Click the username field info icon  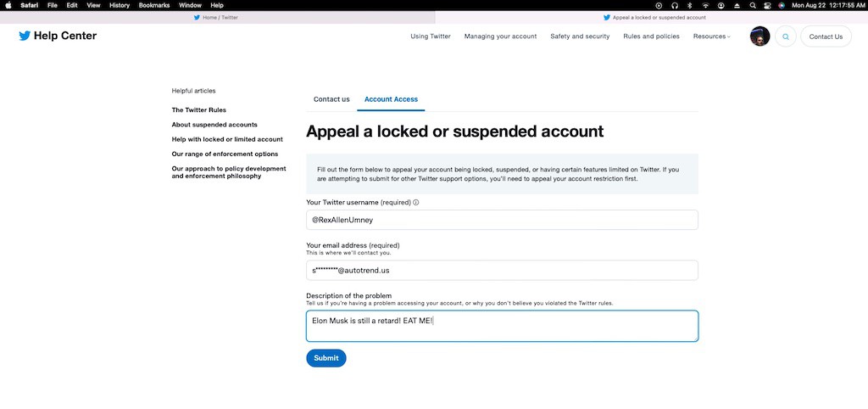(416, 203)
